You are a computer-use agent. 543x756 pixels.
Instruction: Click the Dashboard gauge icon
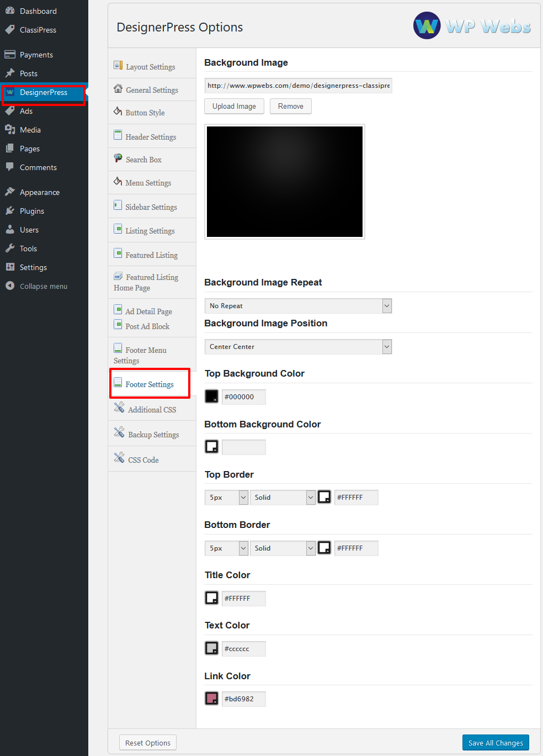[x=10, y=11]
